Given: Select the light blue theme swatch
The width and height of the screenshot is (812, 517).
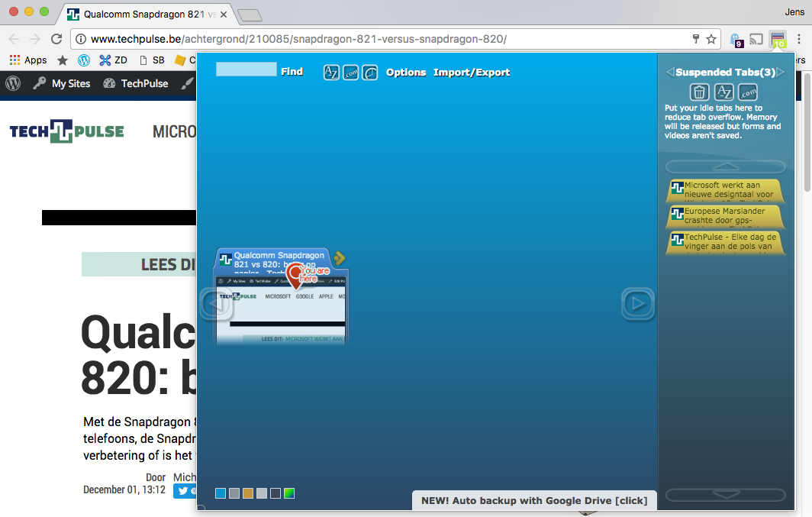Looking at the screenshot, I should pyautogui.click(x=221, y=493).
